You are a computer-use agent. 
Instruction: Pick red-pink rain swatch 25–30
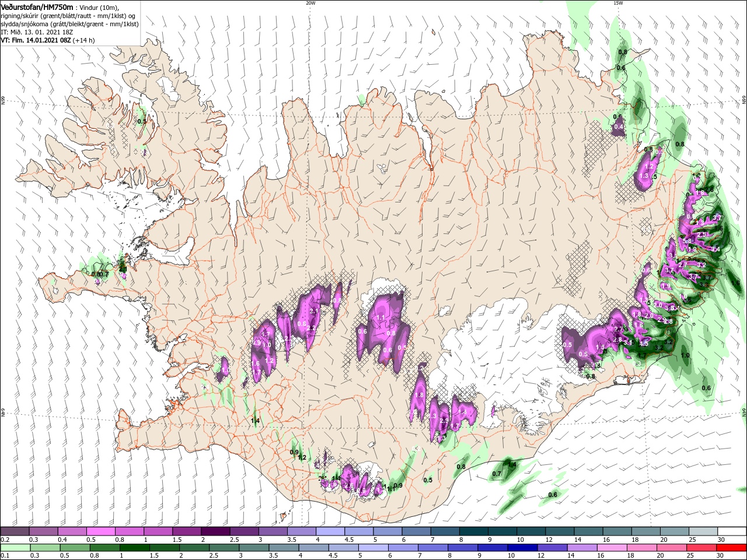pos(701,548)
